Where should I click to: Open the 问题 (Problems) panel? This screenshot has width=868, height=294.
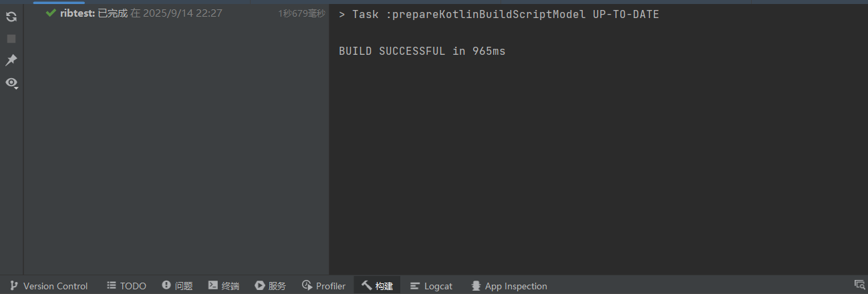tap(177, 286)
